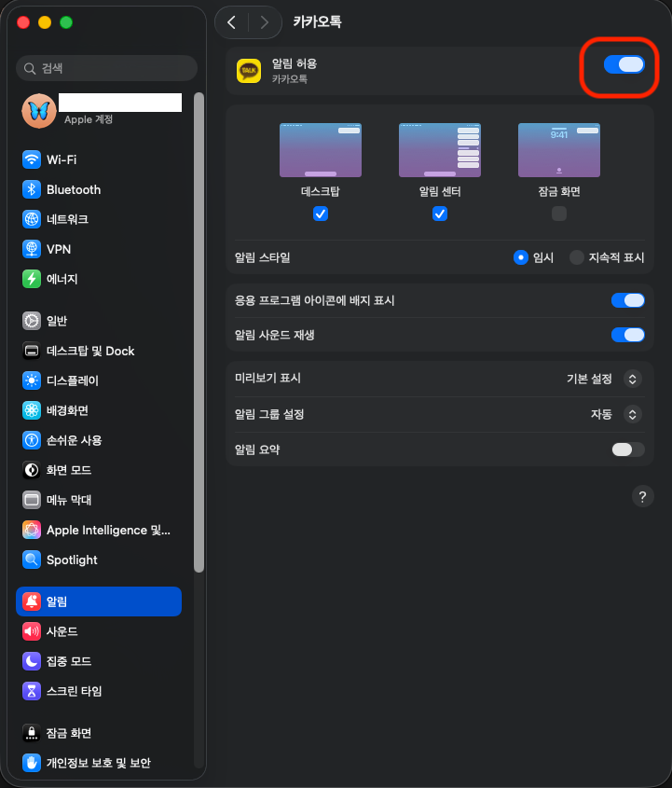Open the Spotlight settings icon
Image resolution: width=672 pixels, height=788 pixels.
pos(32,560)
